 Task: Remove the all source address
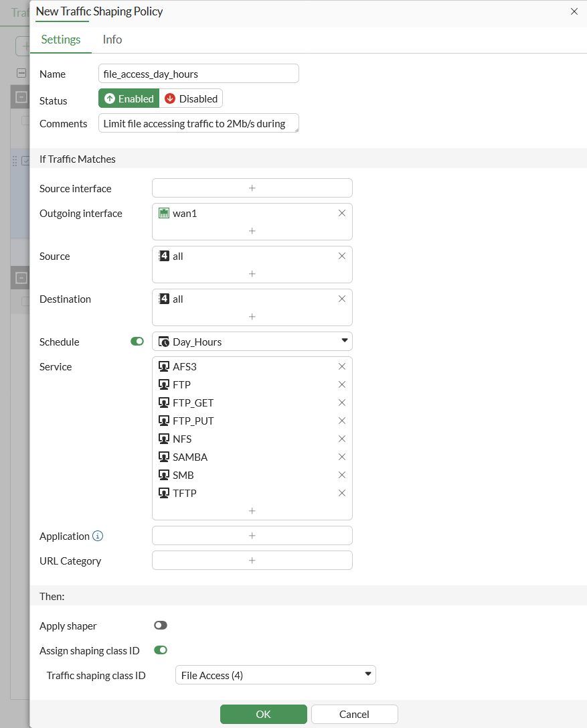point(342,255)
